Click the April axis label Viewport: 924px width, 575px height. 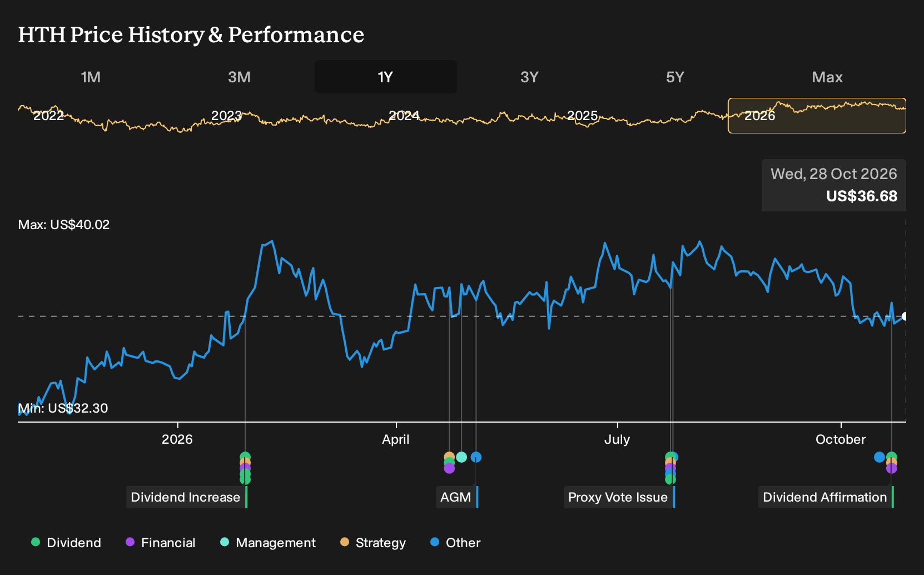pos(396,439)
